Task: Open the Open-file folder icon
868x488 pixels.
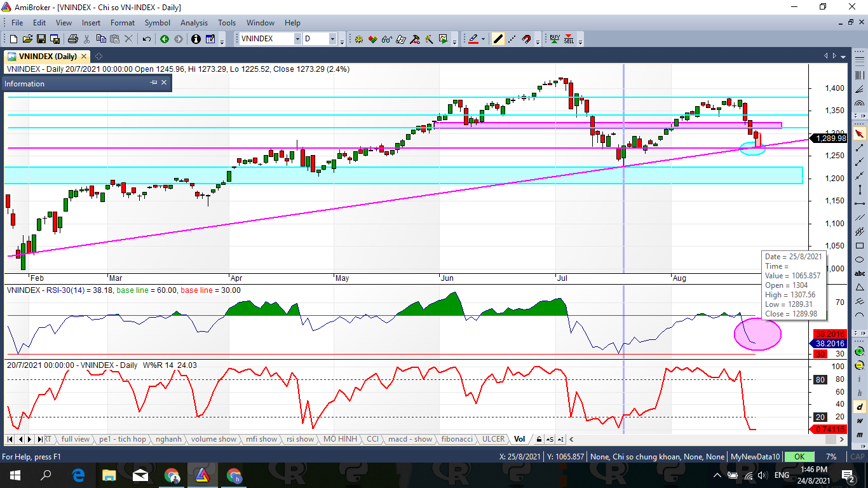Action: pos(27,39)
